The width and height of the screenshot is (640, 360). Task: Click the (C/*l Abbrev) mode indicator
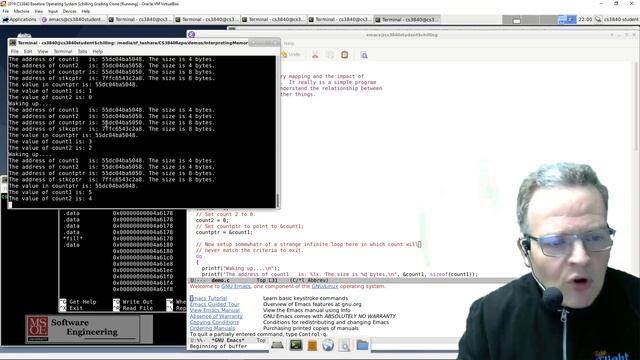(309, 280)
